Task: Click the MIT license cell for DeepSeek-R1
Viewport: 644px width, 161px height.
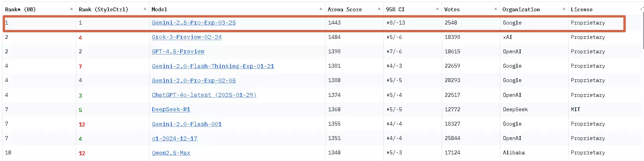Action: click(x=575, y=109)
